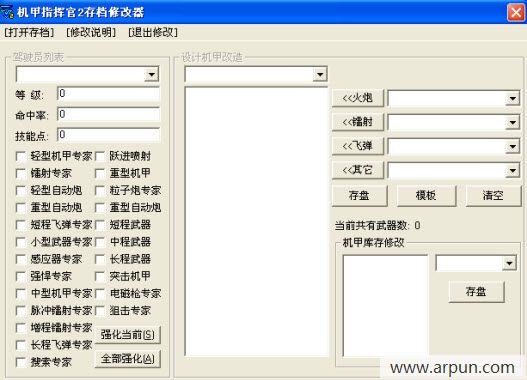527x380 pixels.
Task: Open the [修改说明] menu item
Action: tap(91, 33)
